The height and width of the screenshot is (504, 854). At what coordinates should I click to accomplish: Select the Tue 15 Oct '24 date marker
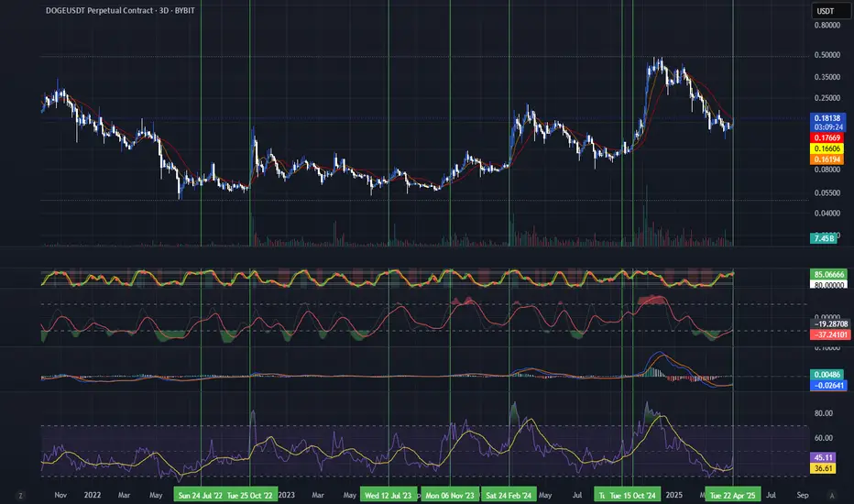[633, 495]
